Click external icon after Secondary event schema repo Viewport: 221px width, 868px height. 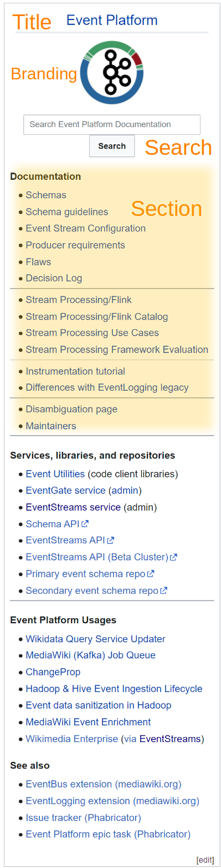point(164,591)
